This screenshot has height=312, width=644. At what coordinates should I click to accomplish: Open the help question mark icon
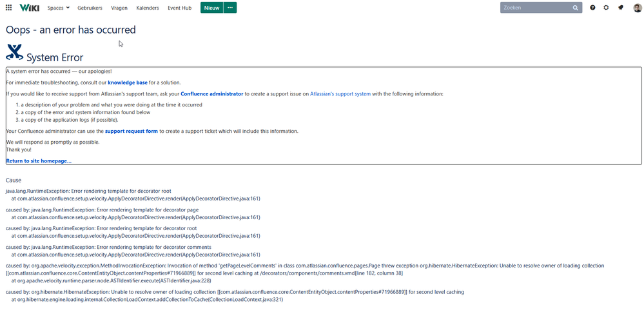tap(593, 8)
